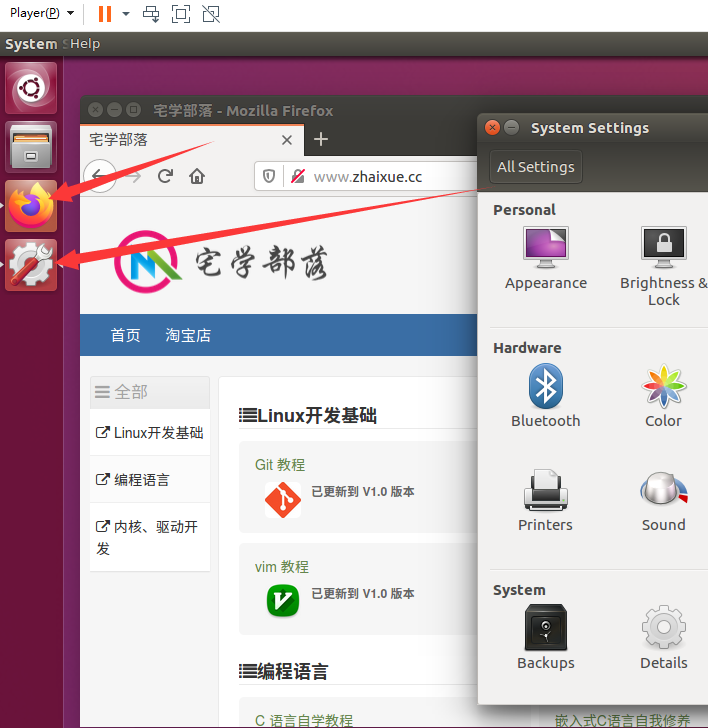
Task: Open Sound settings
Action: pyautogui.click(x=663, y=501)
